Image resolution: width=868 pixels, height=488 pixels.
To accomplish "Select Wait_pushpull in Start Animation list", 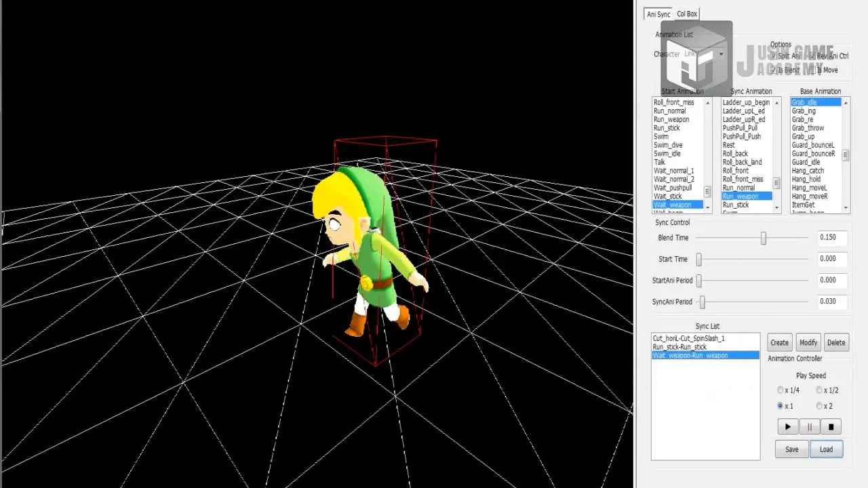I will pos(679,188).
